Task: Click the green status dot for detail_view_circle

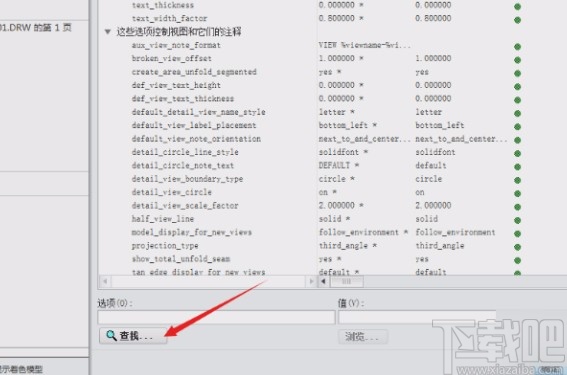Action: pyautogui.click(x=517, y=193)
